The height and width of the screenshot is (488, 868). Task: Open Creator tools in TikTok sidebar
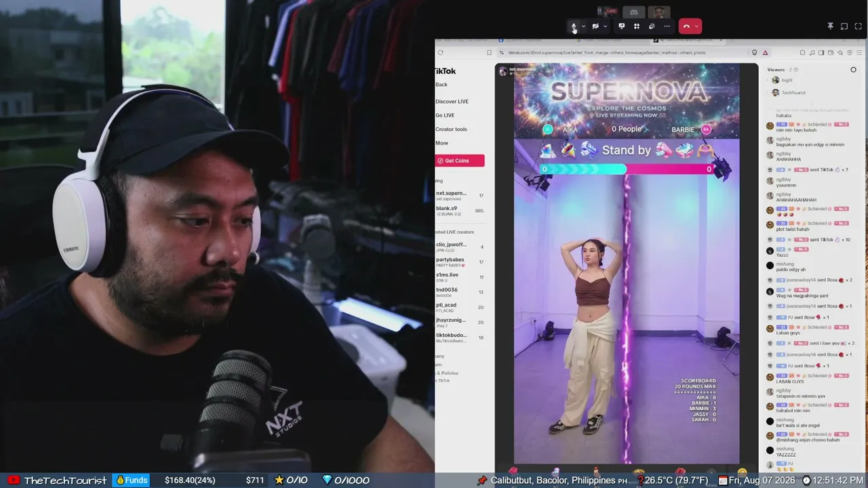[452, 129]
